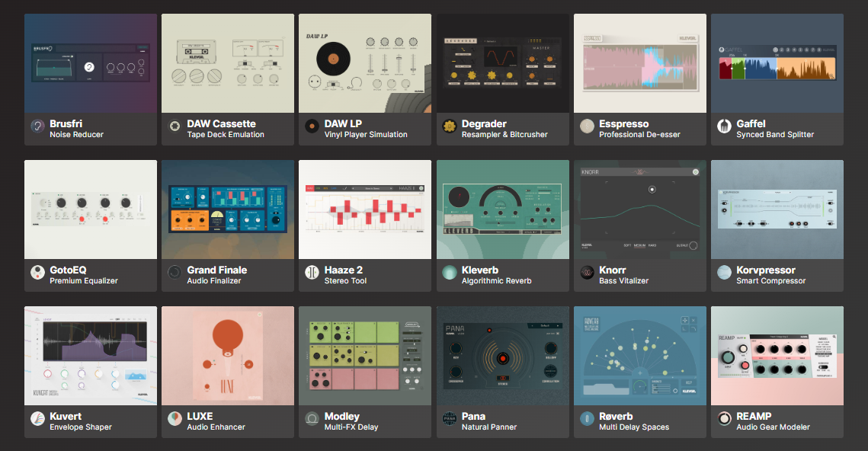Click the DAW Cassette reel icon

coord(175,126)
